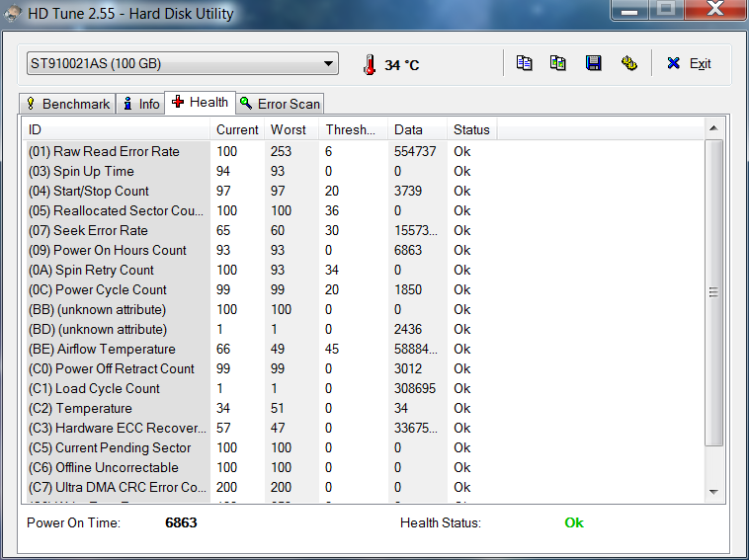Click Ok status for Raw Read Error Rate
The height and width of the screenshot is (560, 749).
coord(461,151)
